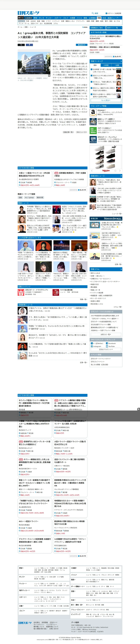The height and width of the screenshot is (644, 140).
Task: Click the 福本大晴 keyword tag
Action: [40, 197]
